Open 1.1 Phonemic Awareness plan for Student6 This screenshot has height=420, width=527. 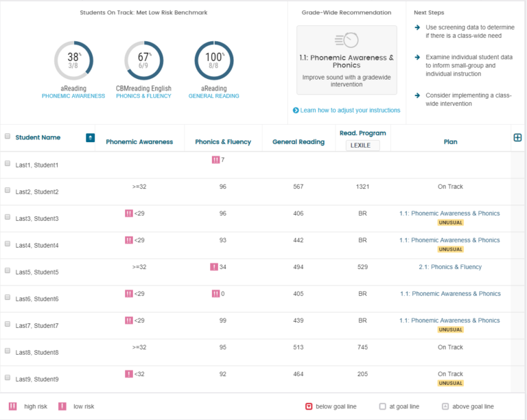point(449,294)
